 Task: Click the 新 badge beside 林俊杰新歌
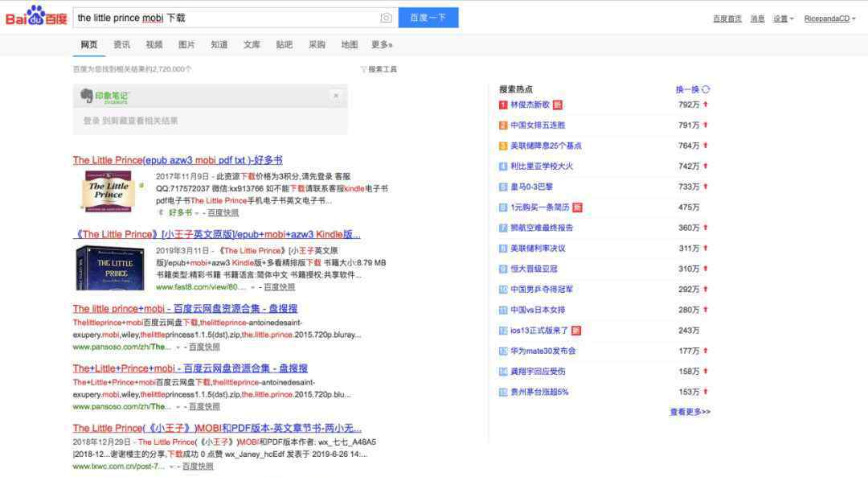(558, 105)
